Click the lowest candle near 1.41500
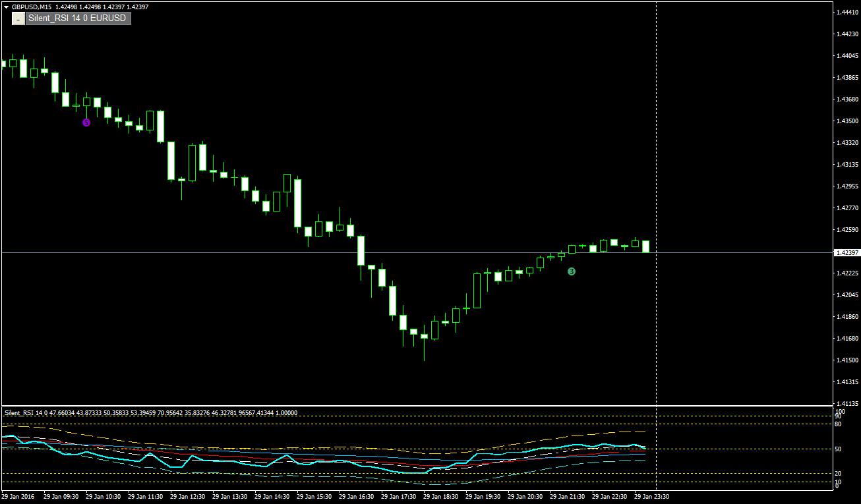861x504 pixels. 425,337
